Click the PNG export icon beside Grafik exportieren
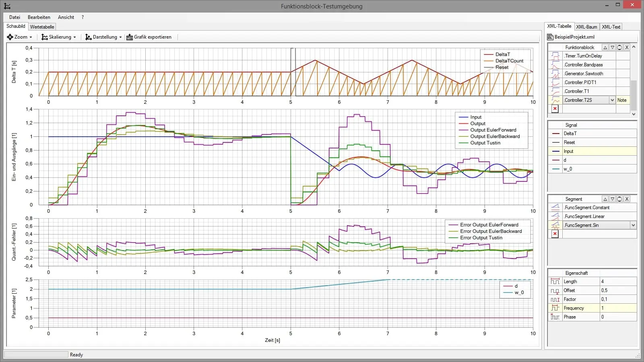The image size is (644, 362). 129,37
